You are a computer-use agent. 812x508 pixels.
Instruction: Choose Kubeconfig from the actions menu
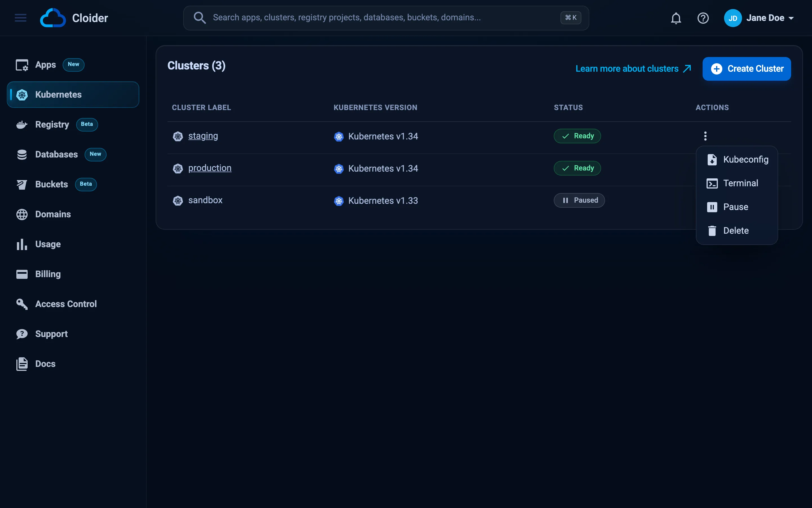point(737,159)
